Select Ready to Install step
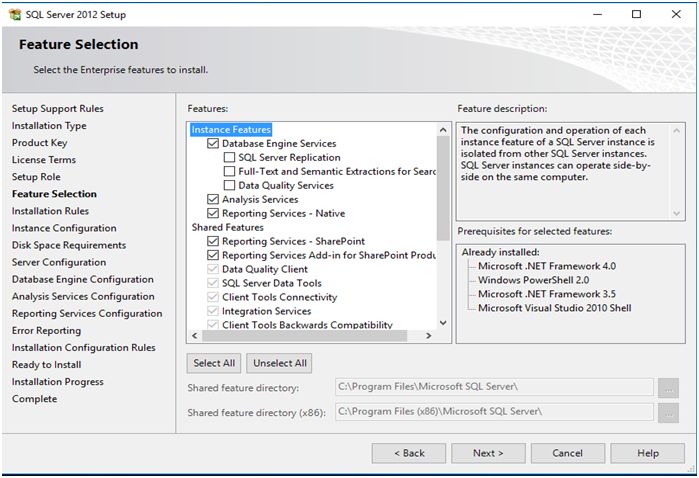The height and width of the screenshot is (478, 699). point(46,365)
